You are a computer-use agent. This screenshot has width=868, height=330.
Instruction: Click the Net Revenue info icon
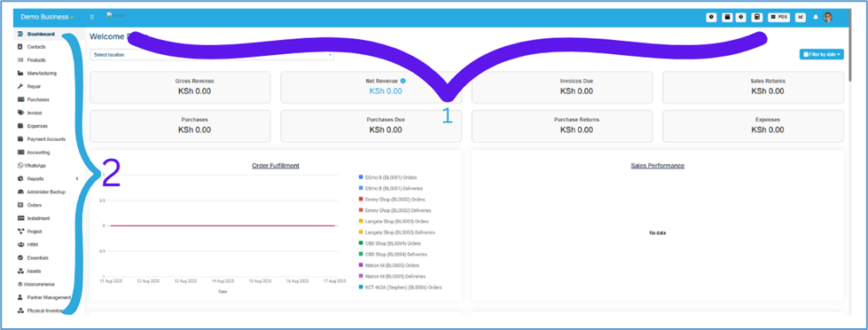tap(403, 81)
